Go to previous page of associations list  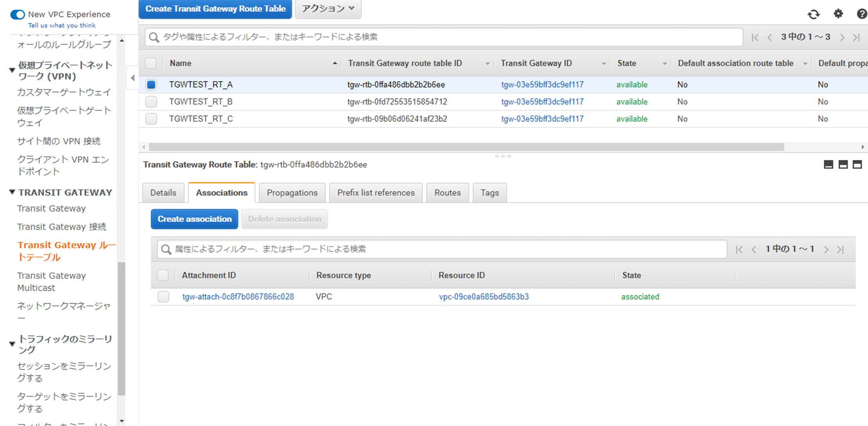point(753,249)
